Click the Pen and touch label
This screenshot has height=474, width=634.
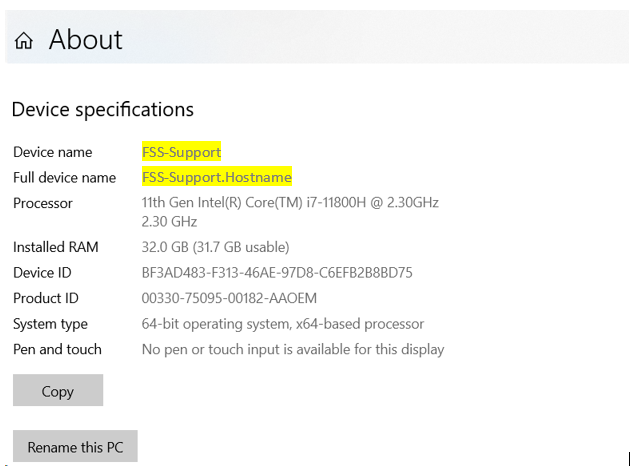click(57, 349)
